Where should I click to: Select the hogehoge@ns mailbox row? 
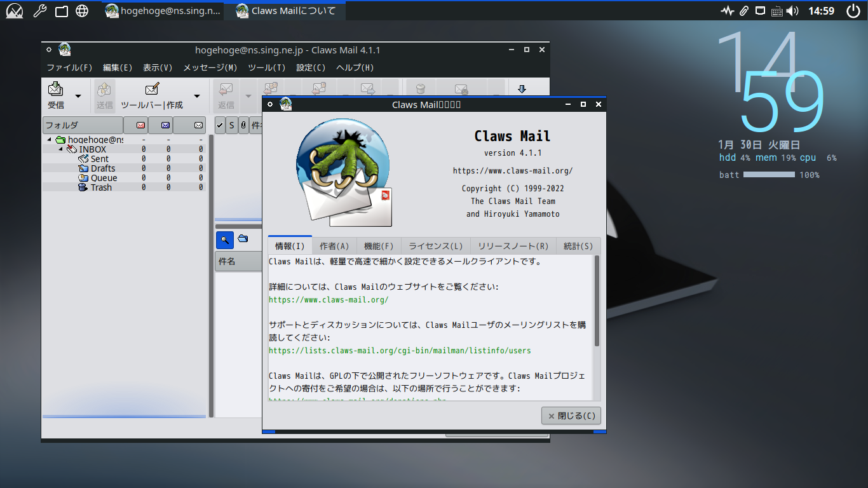125,140
